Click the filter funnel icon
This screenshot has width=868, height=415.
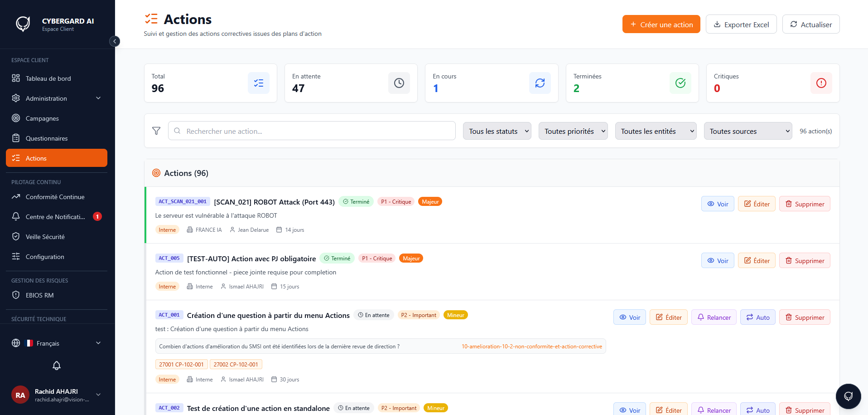tap(156, 131)
